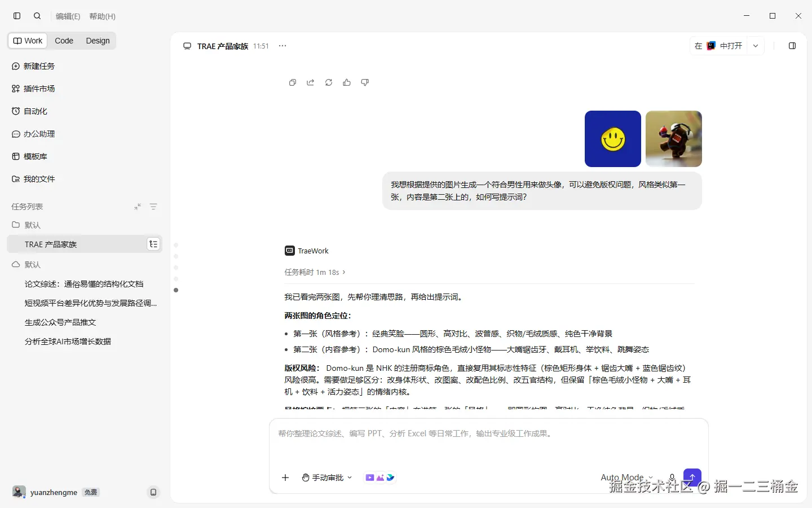
Task: Open the 手动审批 approval mode dropdown
Action: click(327, 478)
